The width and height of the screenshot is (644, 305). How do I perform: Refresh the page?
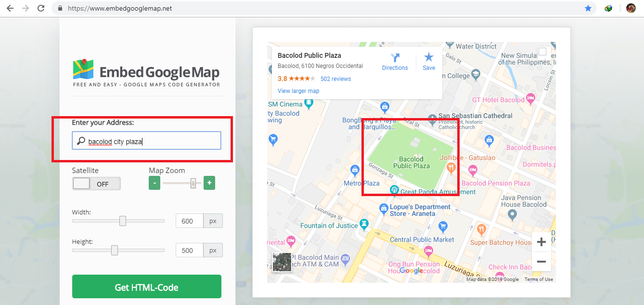(x=41, y=8)
